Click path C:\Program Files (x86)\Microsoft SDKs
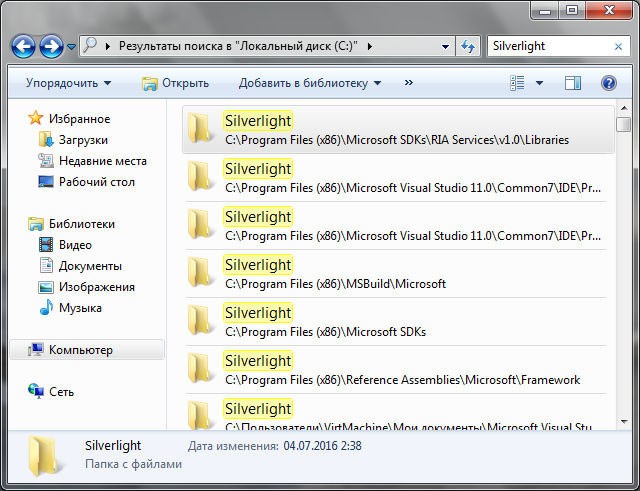 [325, 332]
